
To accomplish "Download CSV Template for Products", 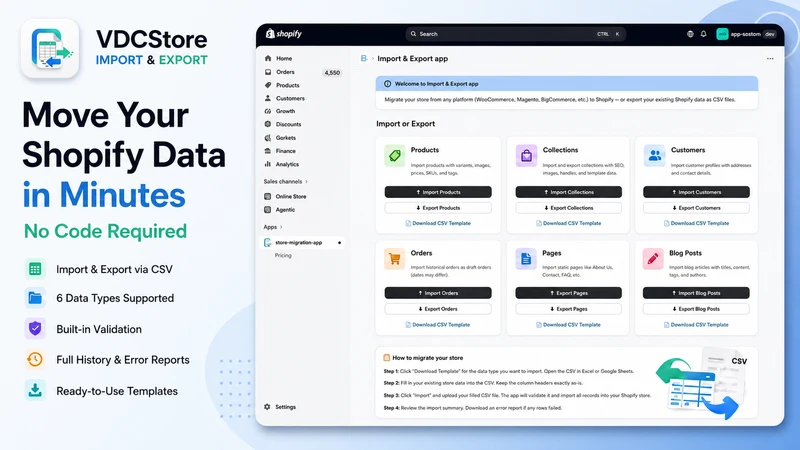I will click(x=438, y=223).
